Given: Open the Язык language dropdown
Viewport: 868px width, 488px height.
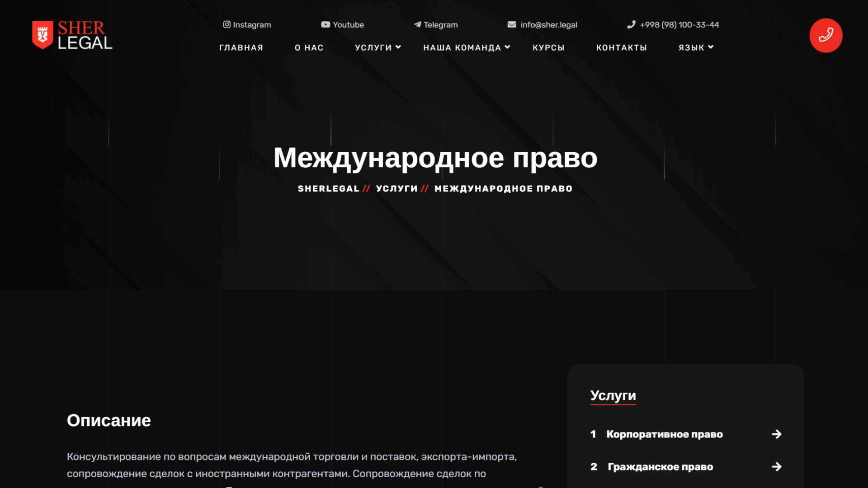Looking at the screenshot, I should (x=695, y=47).
